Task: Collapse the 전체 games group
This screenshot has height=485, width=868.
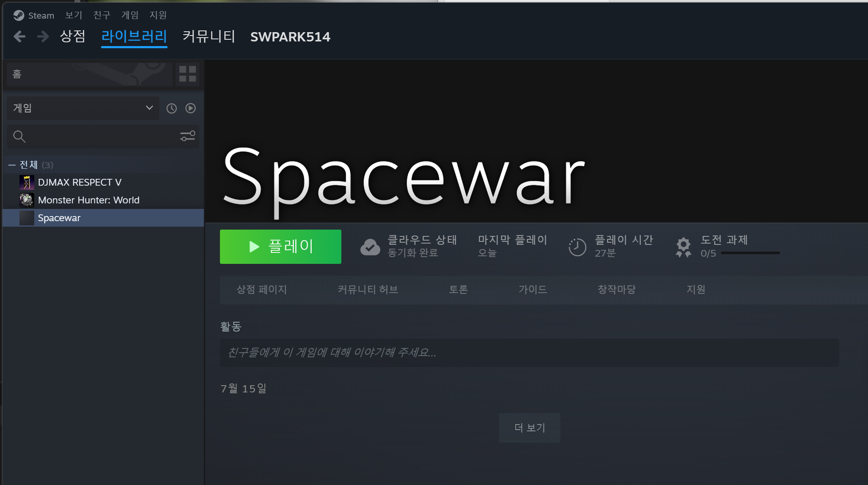Action: tap(12, 165)
